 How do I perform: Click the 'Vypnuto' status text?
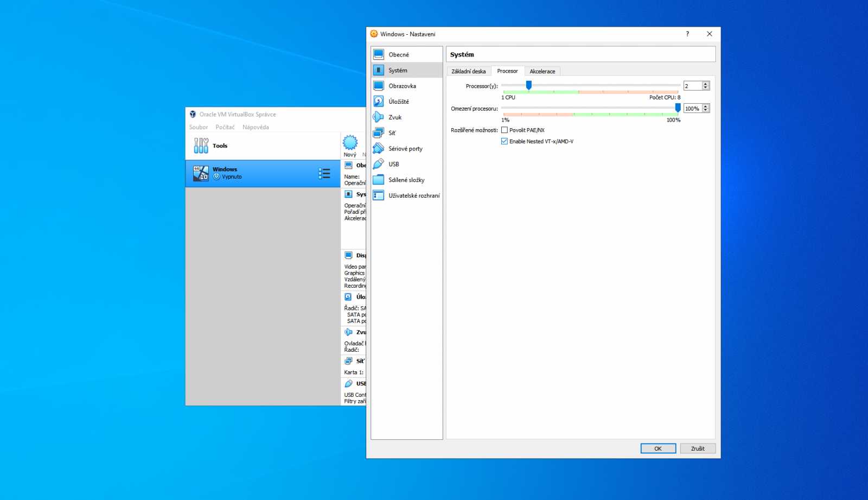tap(232, 177)
